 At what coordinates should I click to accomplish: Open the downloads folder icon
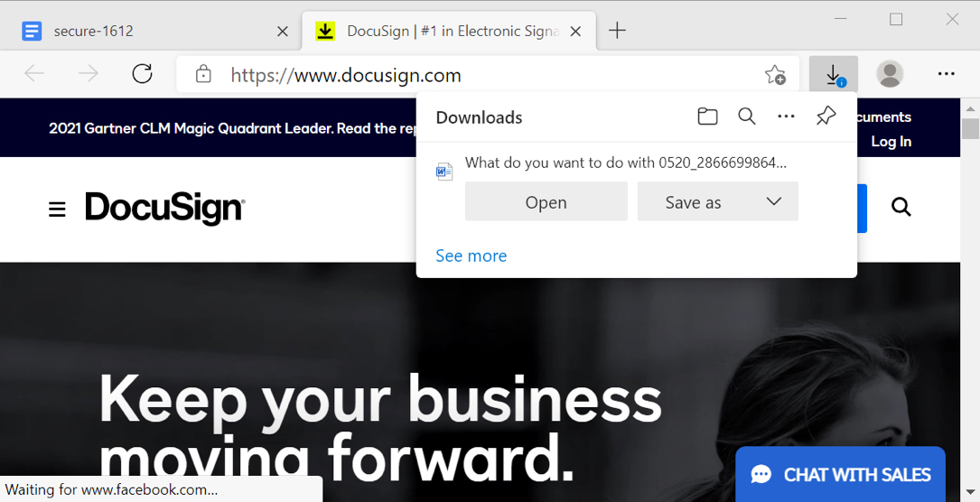coord(707,116)
